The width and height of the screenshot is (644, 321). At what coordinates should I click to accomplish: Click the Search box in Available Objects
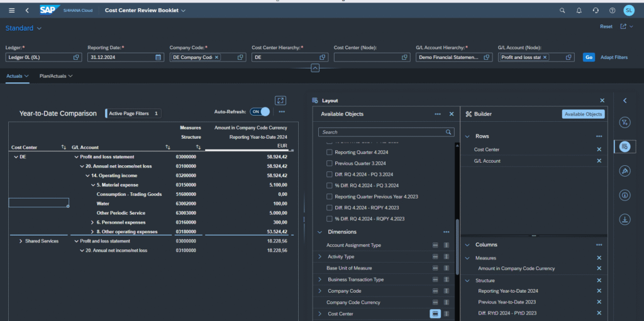click(x=386, y=132)
